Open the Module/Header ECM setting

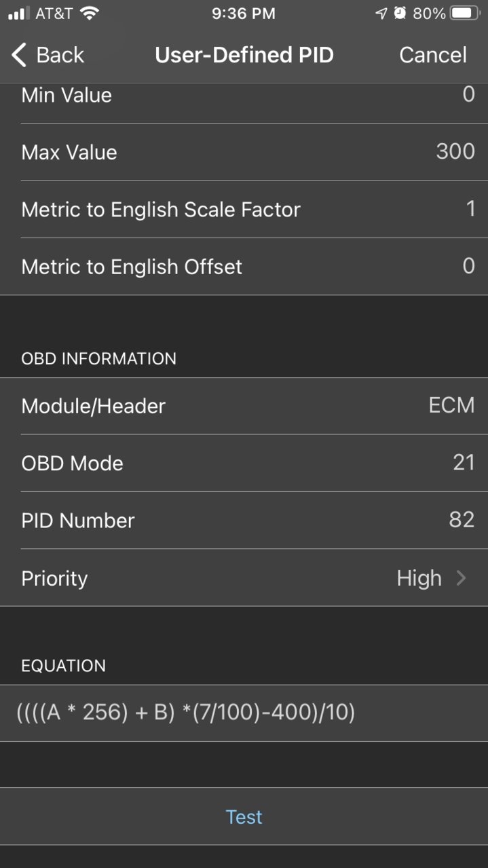pyautogui.click(x=244, y=406)
